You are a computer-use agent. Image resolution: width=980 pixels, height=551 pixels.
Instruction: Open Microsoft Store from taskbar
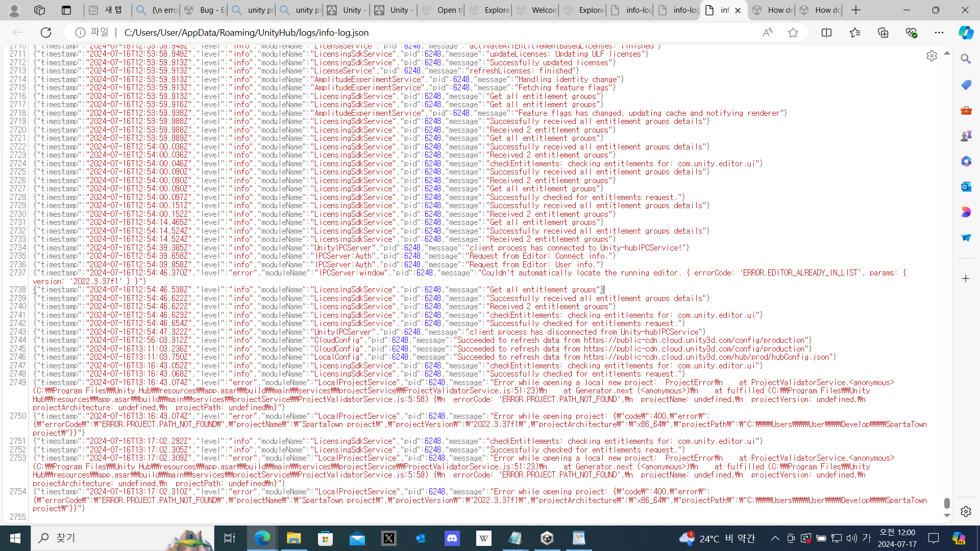pyautogui.click(x=325, y=538)
